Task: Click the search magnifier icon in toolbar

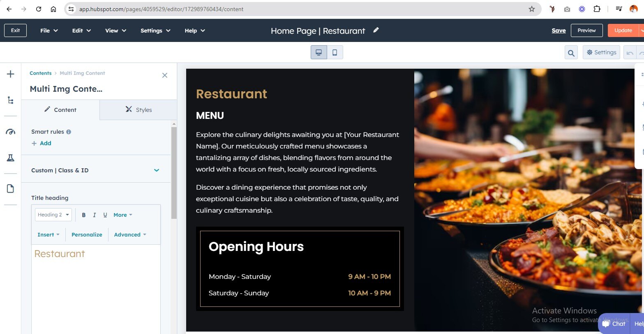Action: (x=571, y=53)
